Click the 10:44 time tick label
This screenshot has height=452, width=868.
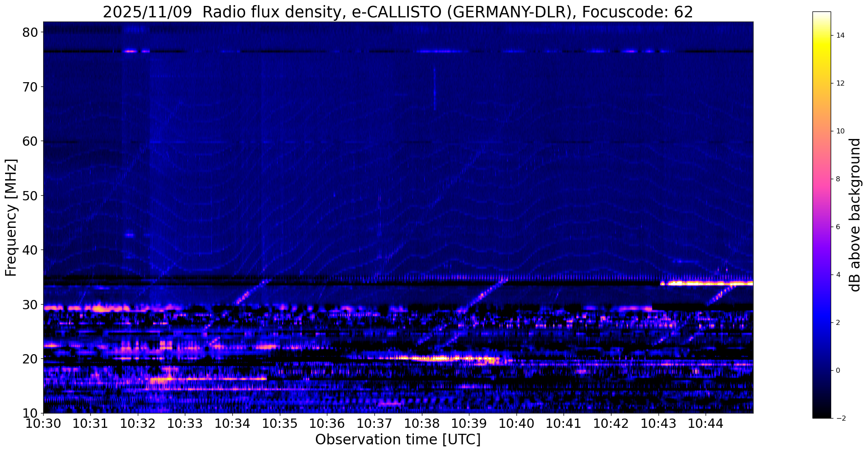coord(706,423)
